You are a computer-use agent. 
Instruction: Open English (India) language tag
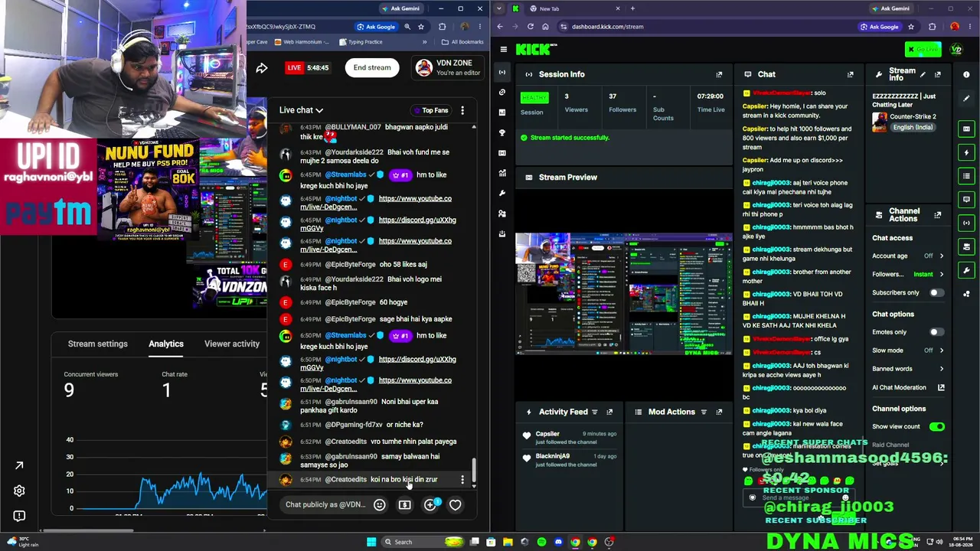[x=913, y=127]
